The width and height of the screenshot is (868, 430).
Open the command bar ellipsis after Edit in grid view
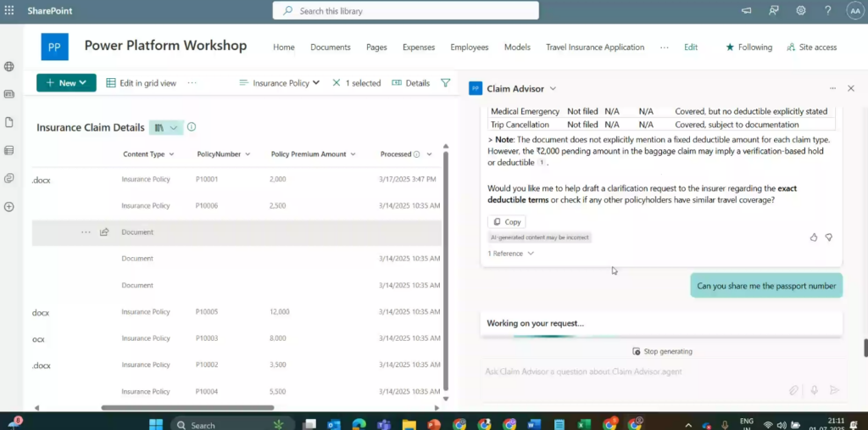(192, 83)
